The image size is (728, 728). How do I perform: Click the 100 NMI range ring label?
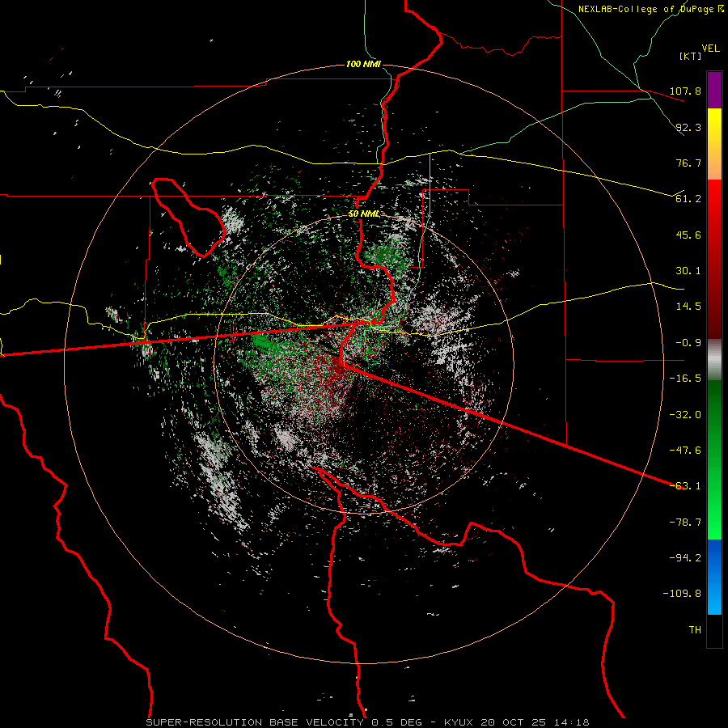point(363,64)
